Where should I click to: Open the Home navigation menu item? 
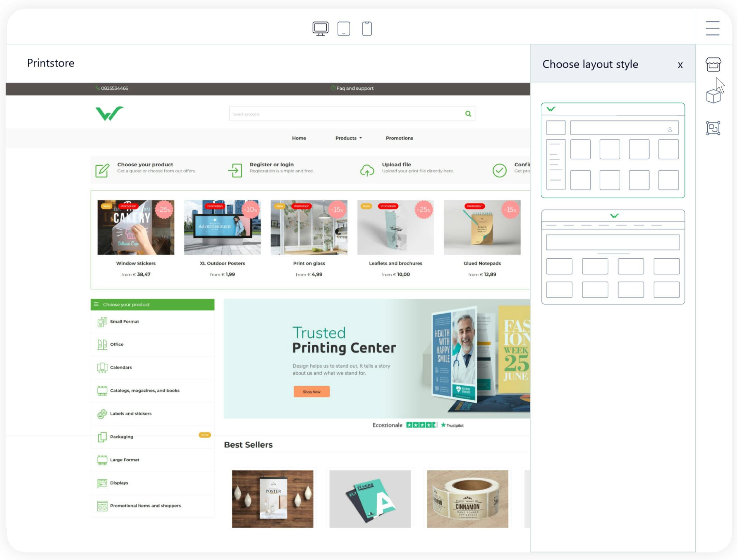298,138
